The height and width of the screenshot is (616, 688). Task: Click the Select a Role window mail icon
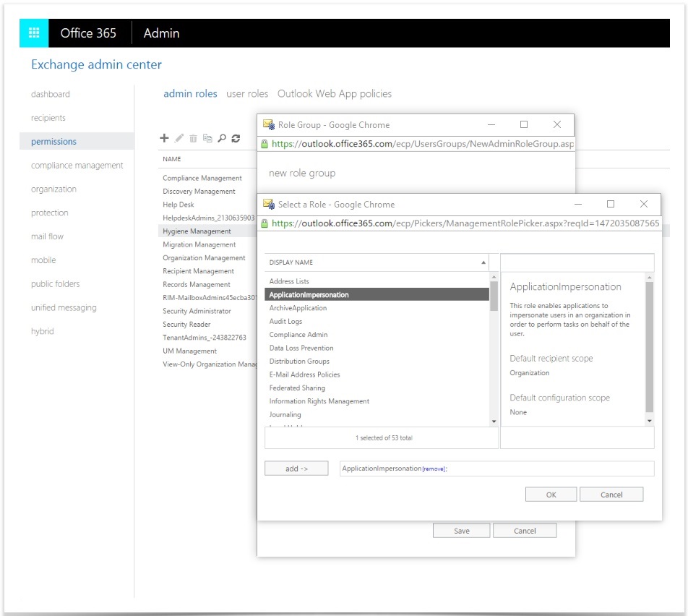(269, 204)
